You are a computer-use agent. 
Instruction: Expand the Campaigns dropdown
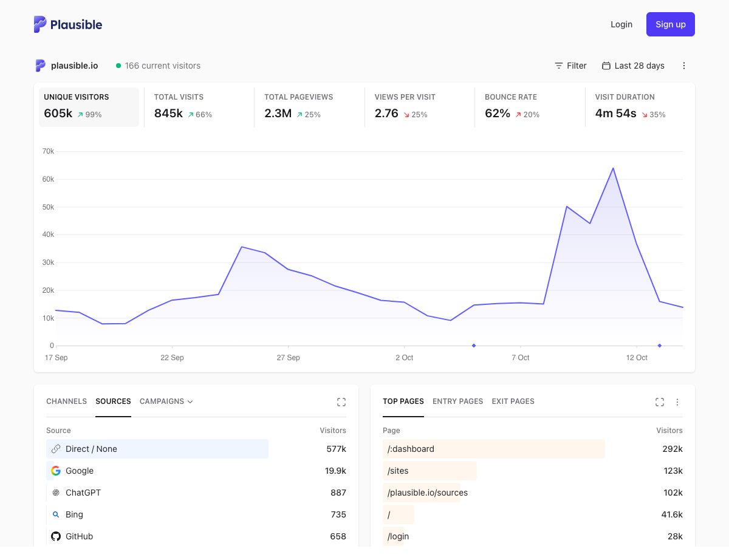tap(166, 401)
